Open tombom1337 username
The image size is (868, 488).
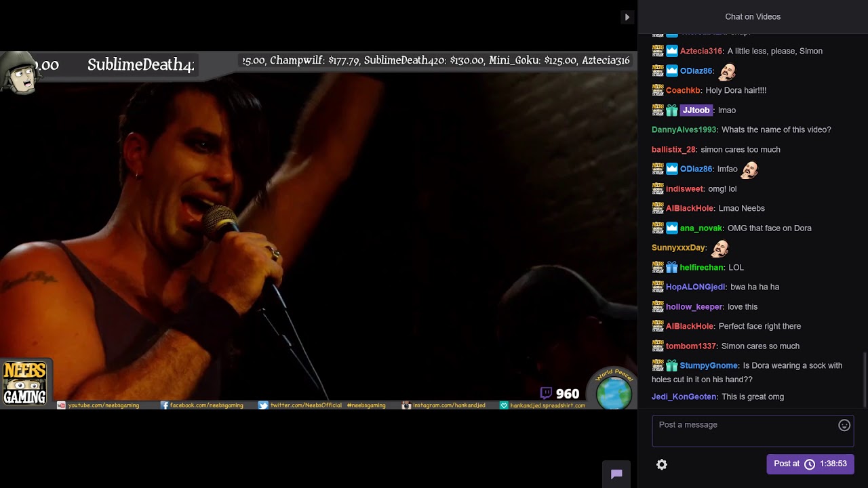(x=691, y=346)
